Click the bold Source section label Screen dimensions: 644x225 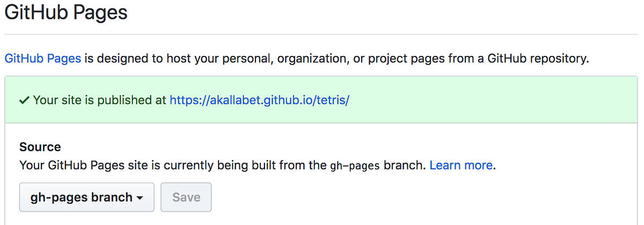coord(40,147)
